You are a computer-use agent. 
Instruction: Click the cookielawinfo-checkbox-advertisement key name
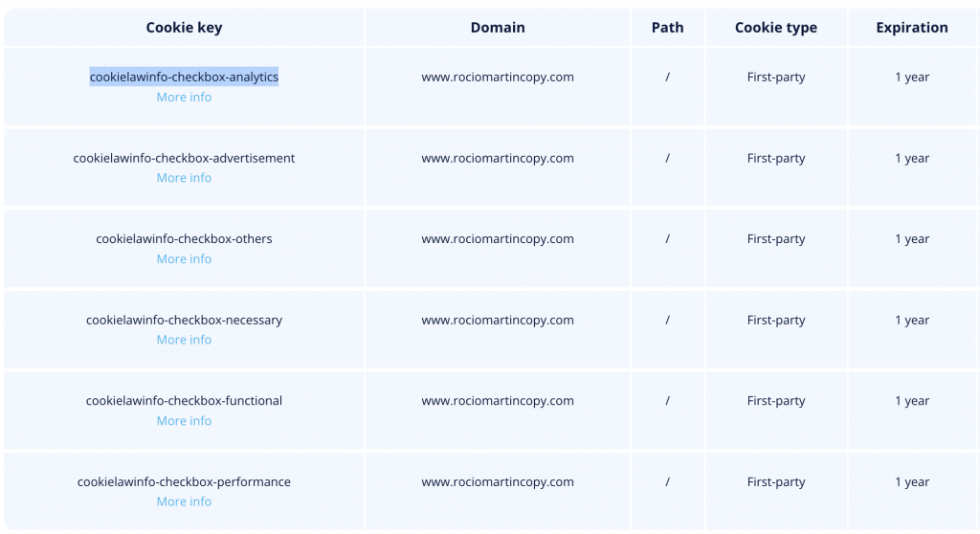coord(184,158)
